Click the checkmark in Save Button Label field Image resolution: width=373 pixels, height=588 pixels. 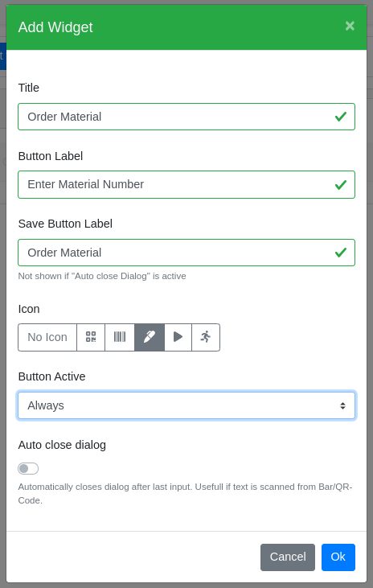340,253
